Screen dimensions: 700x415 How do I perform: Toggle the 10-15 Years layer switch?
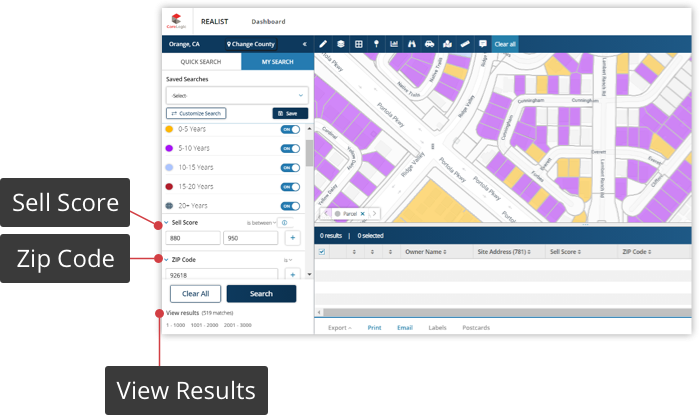point(290,168)
